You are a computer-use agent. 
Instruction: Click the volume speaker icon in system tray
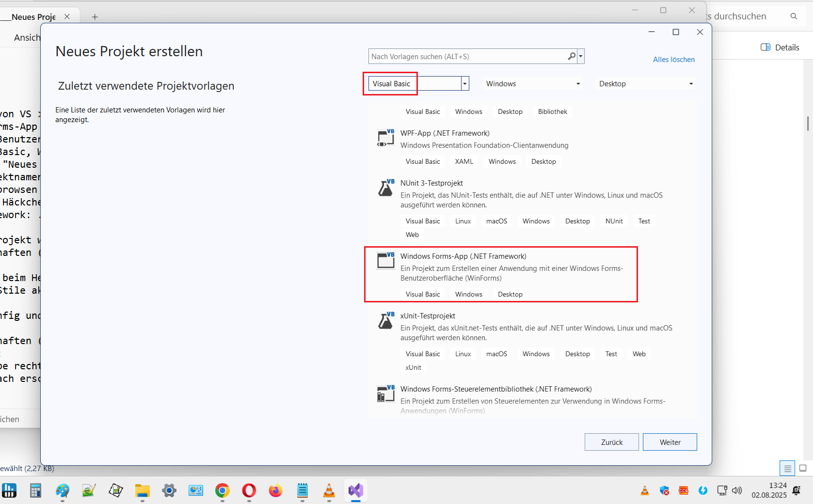point(737,490)
